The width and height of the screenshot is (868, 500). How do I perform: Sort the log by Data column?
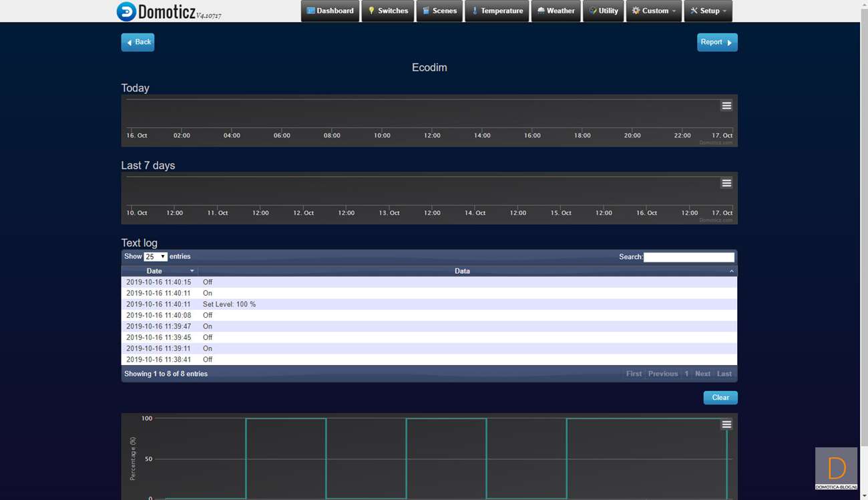[x=462, y=271]
